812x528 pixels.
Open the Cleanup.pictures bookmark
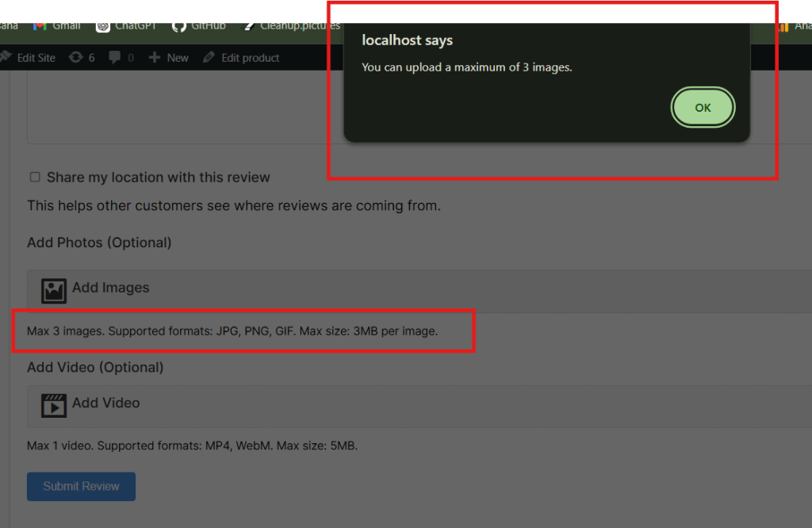(292, 25)
